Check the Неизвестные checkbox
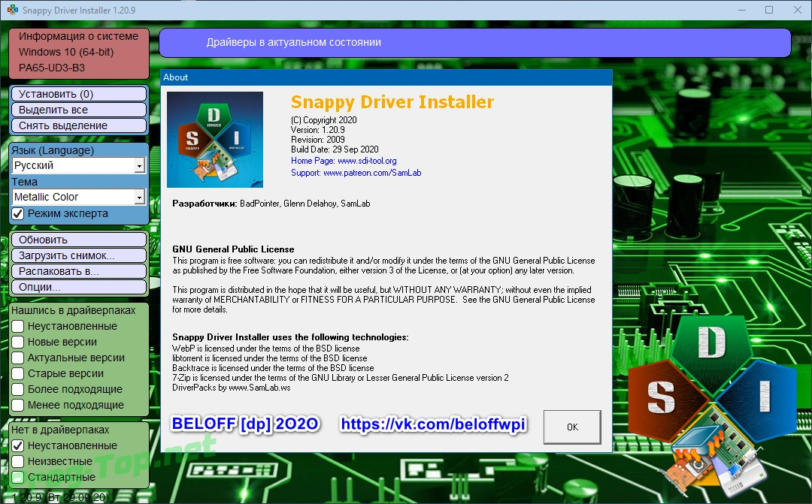Viewport: 812px width, 504px height. [x=18, y=462]
